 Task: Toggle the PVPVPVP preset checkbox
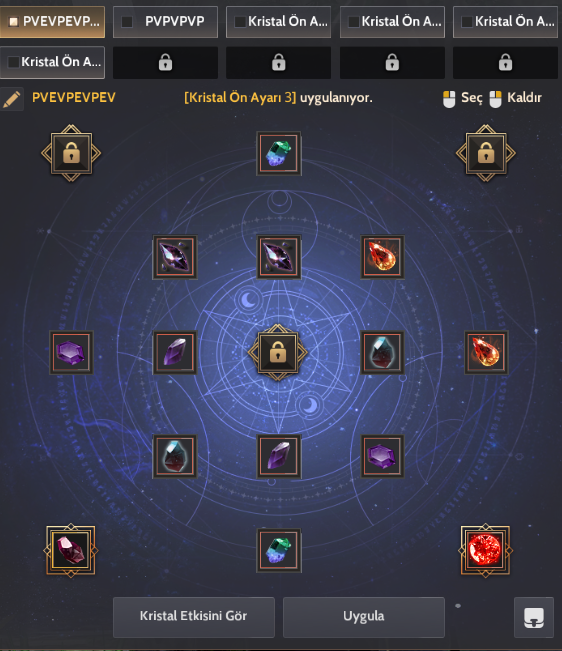tap(127, 22)
